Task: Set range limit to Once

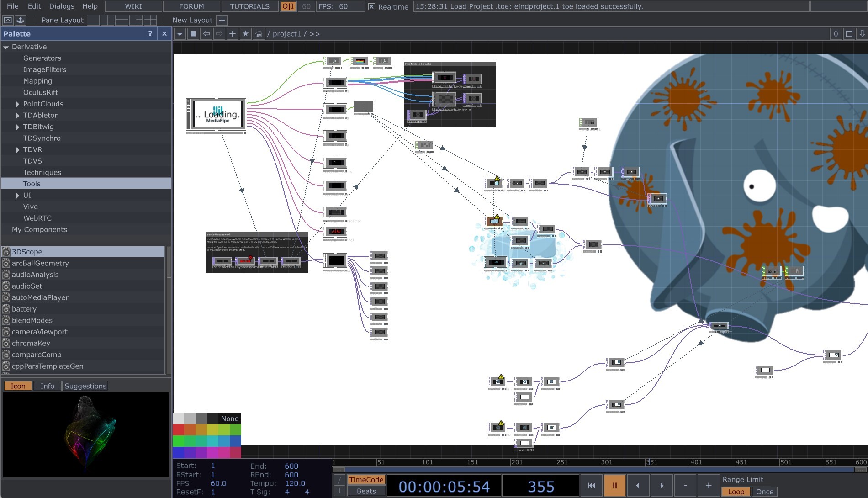Action: tap(765, 492)
